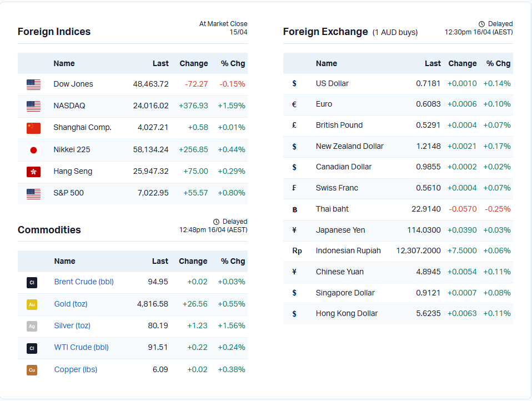532x401 pixels.
Task: Click the Au gold commodity icon
Action: (32, 304)
